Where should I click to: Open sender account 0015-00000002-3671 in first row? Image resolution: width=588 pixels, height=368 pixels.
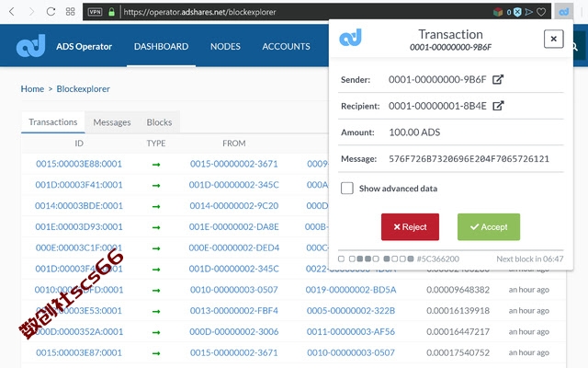click(233, 164)
